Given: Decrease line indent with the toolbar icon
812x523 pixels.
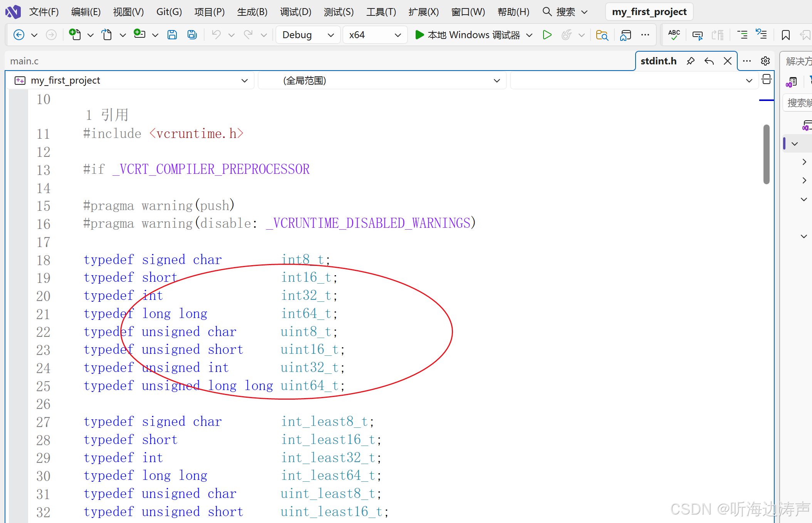Looking at the screenshot, I should tap(742, 35).
